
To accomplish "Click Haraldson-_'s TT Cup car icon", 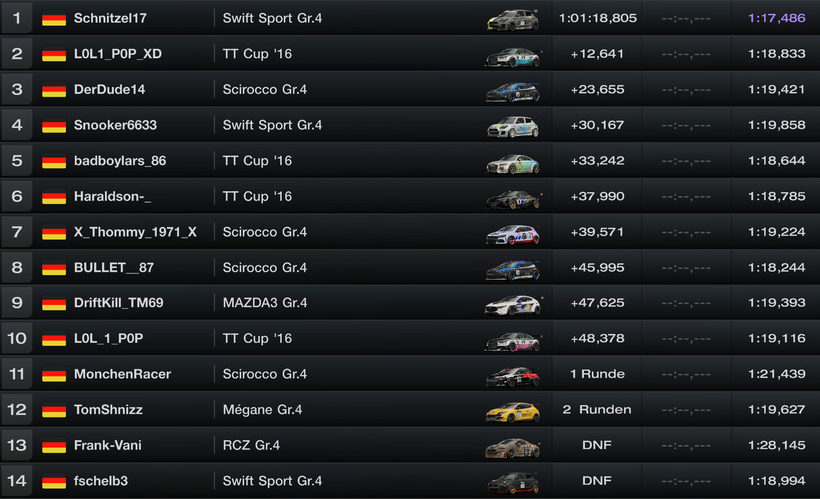I will 512,198.
